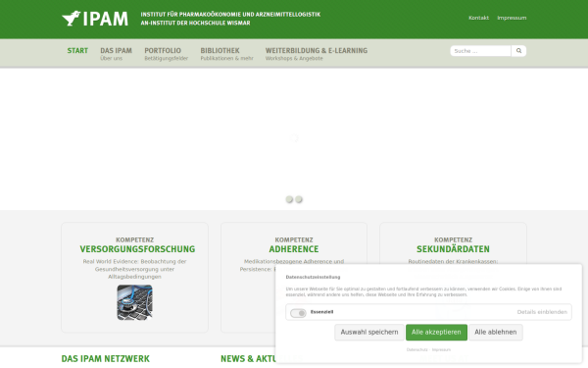Open the Sekundärdaten competence heading
588x368 pixels.
tap(453, 249)
